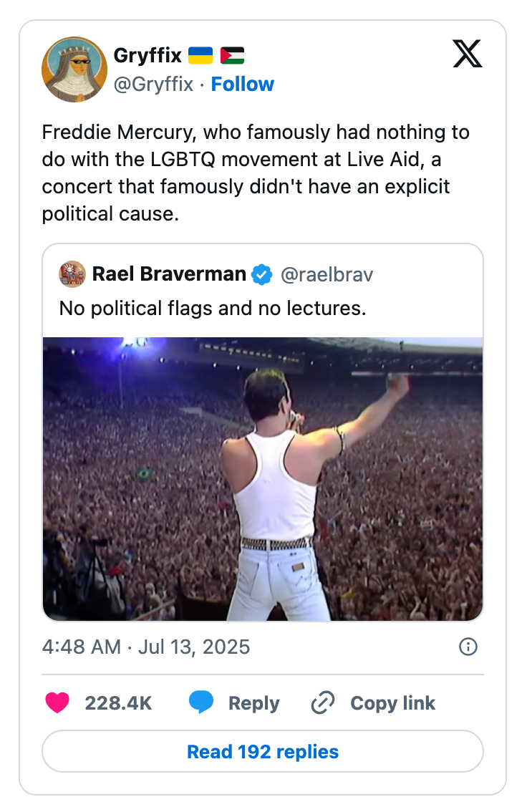Viewport: 527px width, 812px height.
Task: Click the X logo icon
Action: tap(468, 54)
